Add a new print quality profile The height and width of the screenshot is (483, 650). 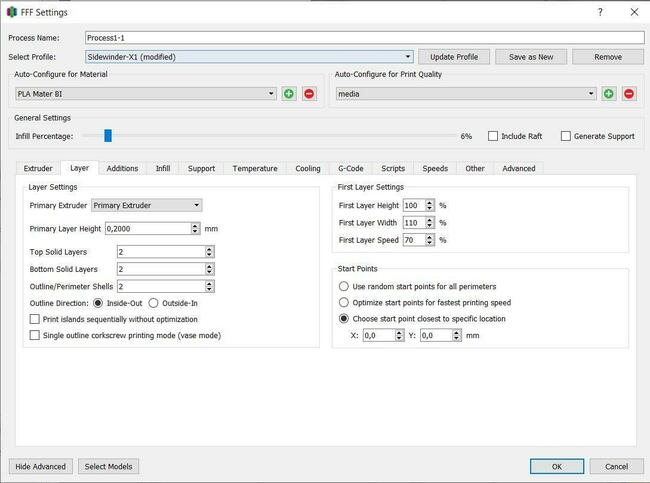coord(608,94)
